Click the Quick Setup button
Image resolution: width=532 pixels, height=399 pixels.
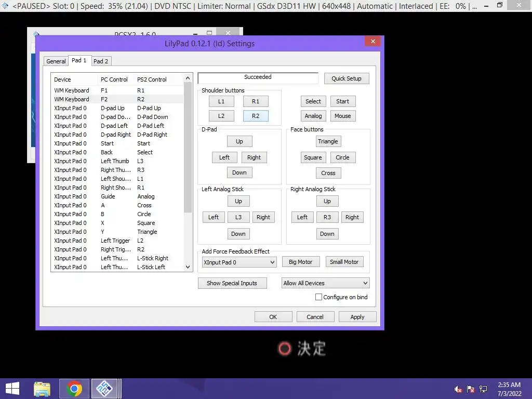coord(347,78)
